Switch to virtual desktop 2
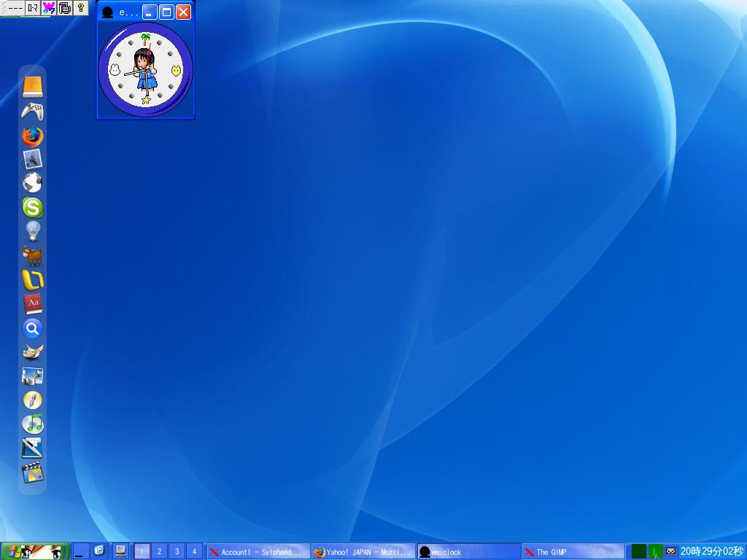 pyautogui.click(x=159, y=552)
